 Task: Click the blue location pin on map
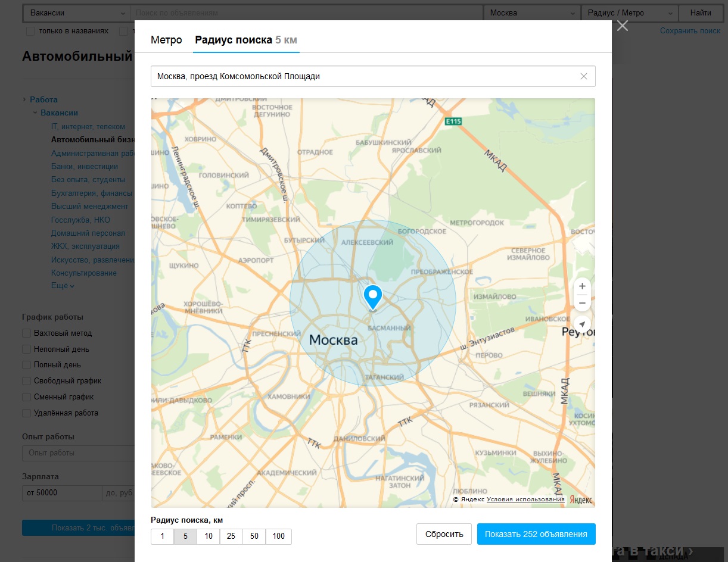coord(373,296)
